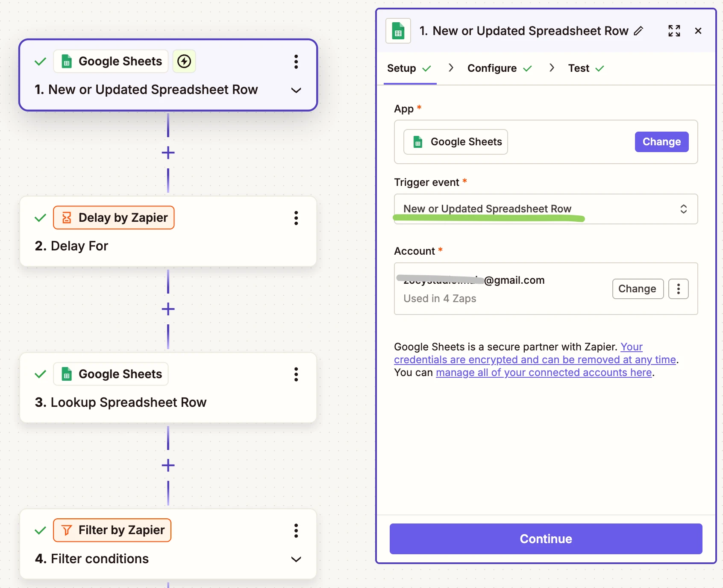Add a step after the trigger step
This screenshot has height=588, width=723.
click(x=168, y=153)
